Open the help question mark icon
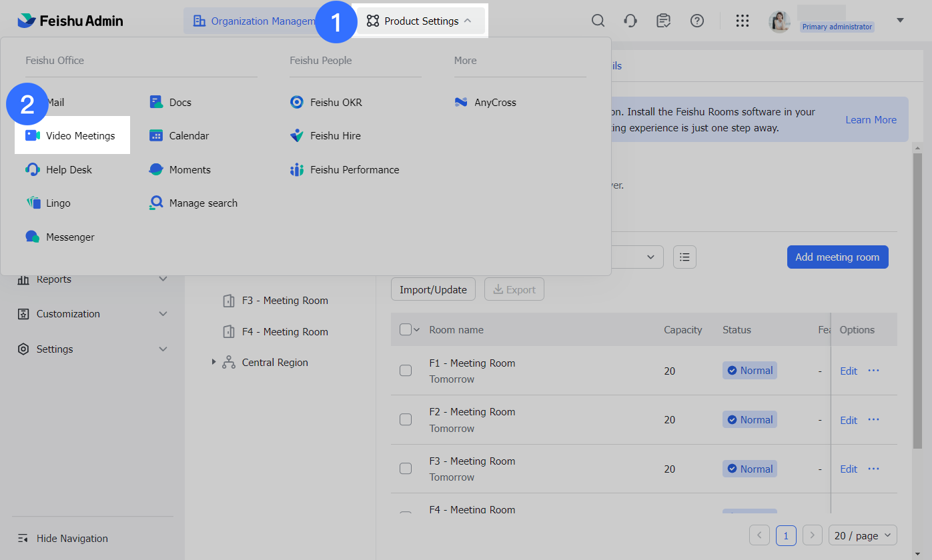932x560 pixels. [x=697, y=21]
